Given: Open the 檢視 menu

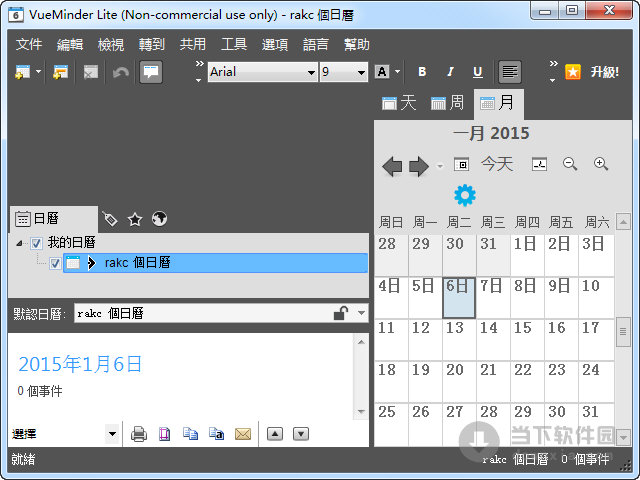Looking at the screenshot, I should coord(111,44).
